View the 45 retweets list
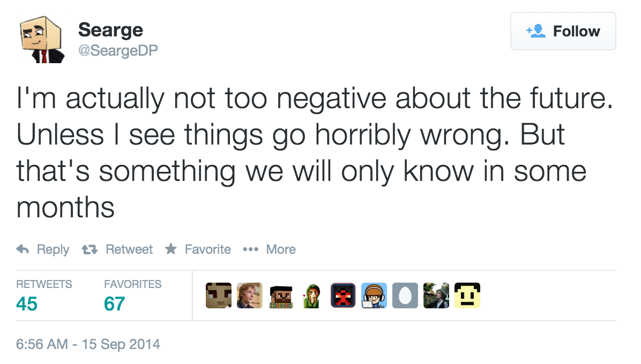The width and height of the screenshot is (641, 364). [27, 304]
